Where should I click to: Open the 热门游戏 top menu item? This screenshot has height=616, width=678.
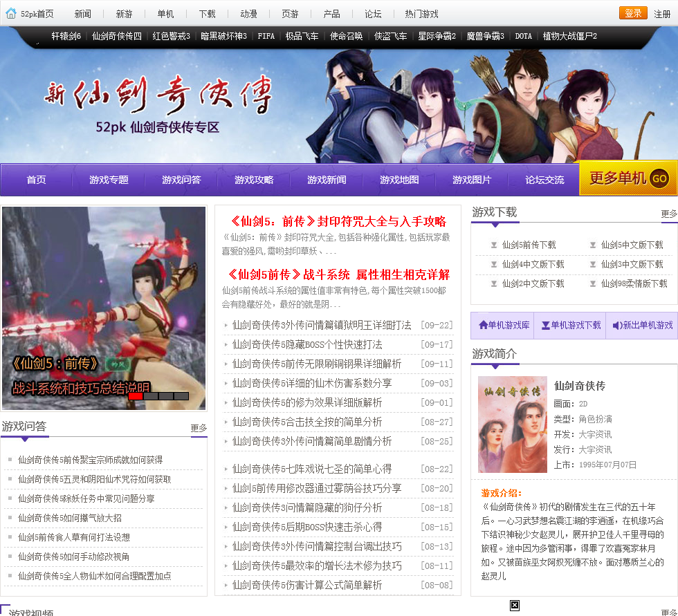pos(421,14)
